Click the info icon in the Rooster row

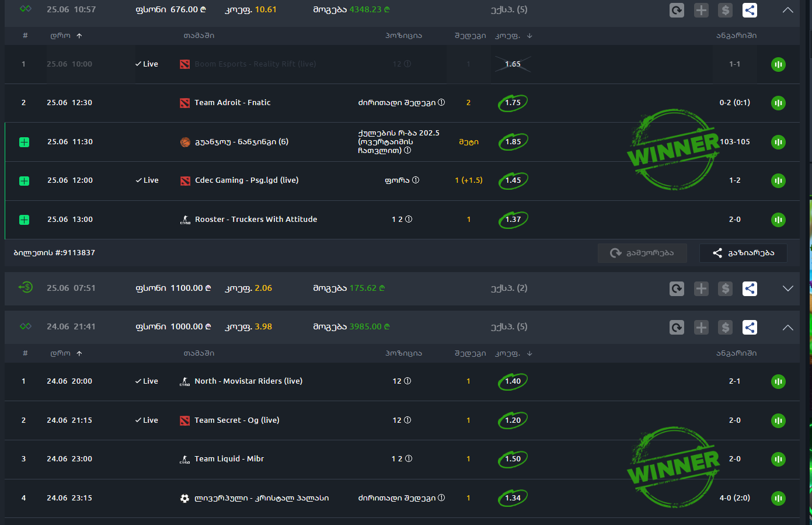[409, 219]
